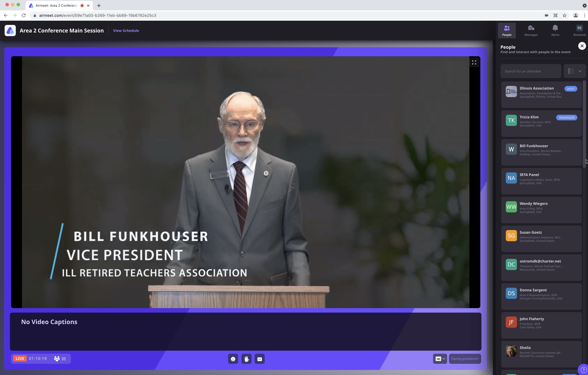Open the help question mark button
The image size is (588, 375).
[x=583, y=370]
